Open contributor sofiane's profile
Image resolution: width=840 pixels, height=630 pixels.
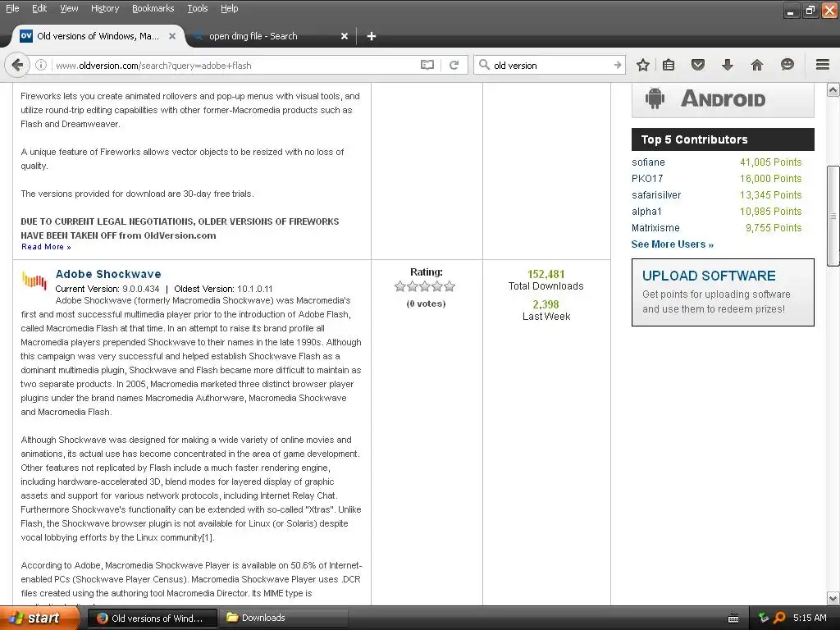click(x=648, y=162)
